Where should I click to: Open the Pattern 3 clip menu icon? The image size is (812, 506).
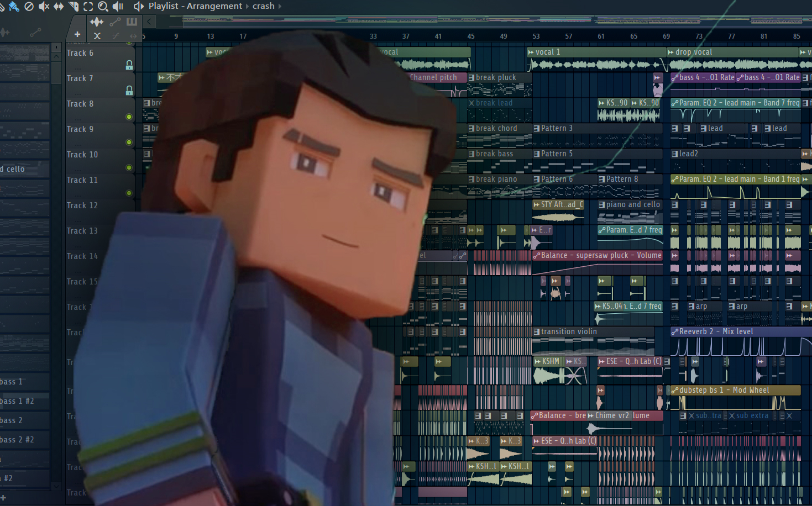tap(537, 128)
